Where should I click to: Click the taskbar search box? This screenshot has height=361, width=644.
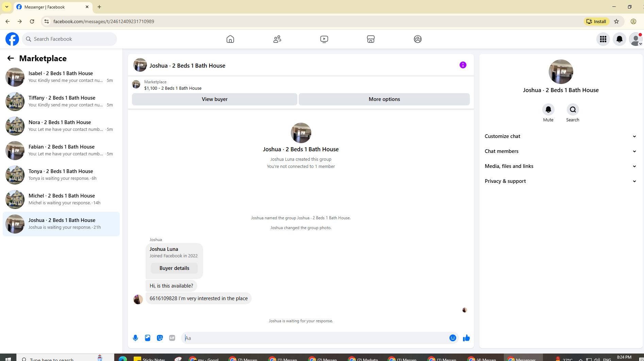(x=65, y=358)
